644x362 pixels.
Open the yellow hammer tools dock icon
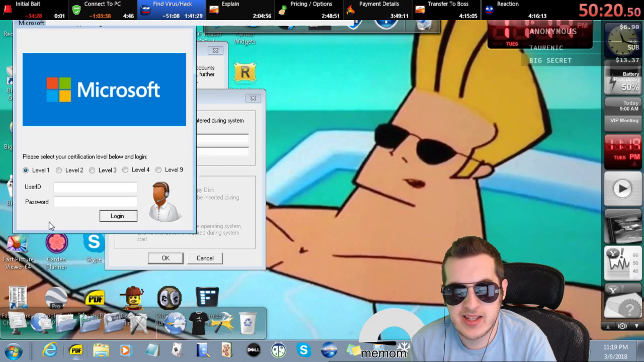[222, 323]
